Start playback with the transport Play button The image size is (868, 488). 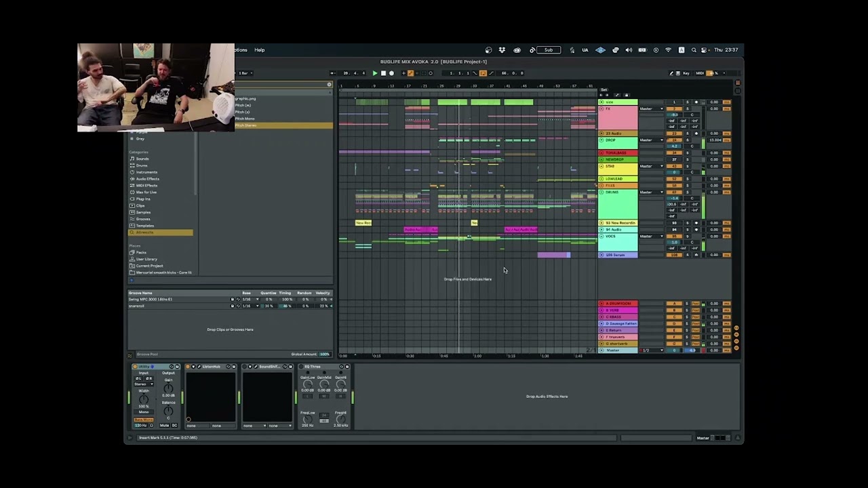click(375, 73)
